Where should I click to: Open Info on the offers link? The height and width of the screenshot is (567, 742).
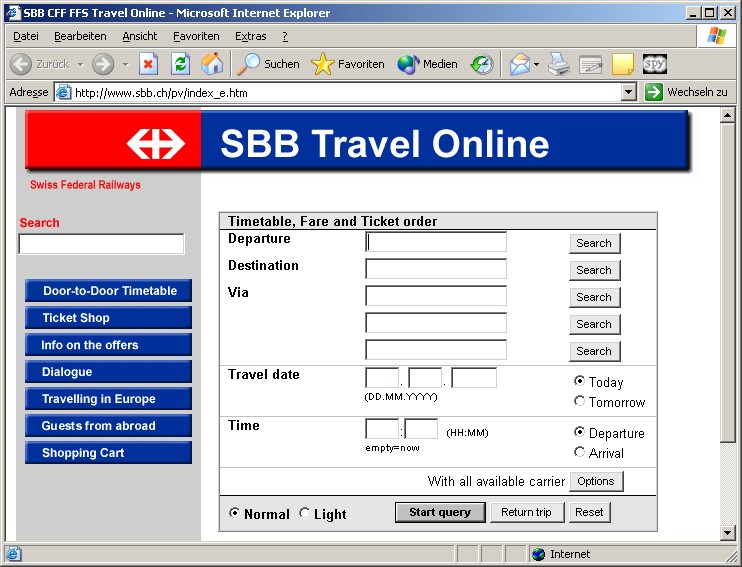coord(108,345)
